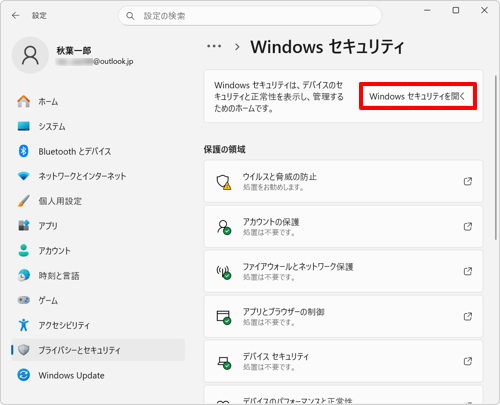Screen dimensions: 500x405
Task: Click the 保護の領域 section heading
Action: tap(225, 149)
